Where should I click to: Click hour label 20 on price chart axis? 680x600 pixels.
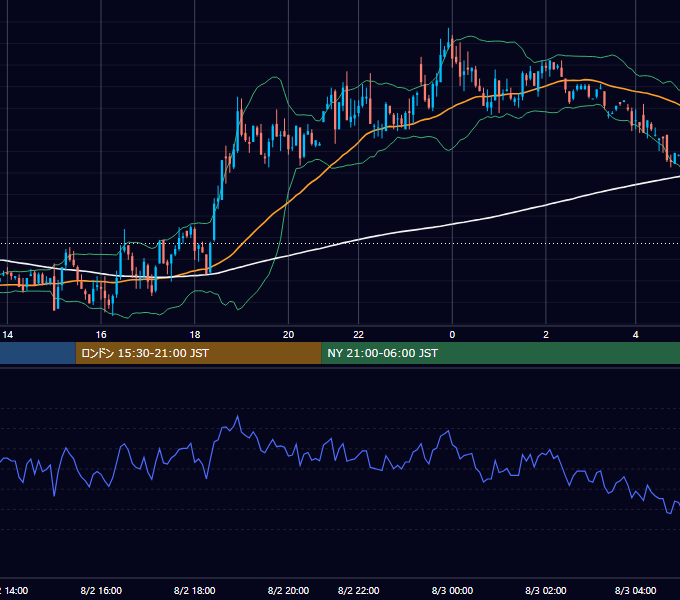pyautogui.click(x=288, y=335)
